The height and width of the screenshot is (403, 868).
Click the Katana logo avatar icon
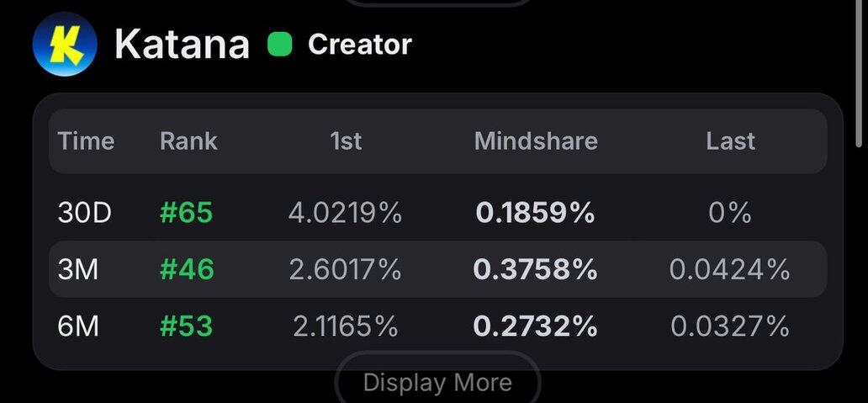(65, 45)
